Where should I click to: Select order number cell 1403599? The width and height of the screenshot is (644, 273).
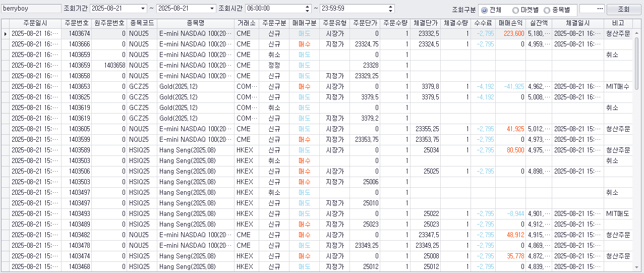(x=77, y=139)
